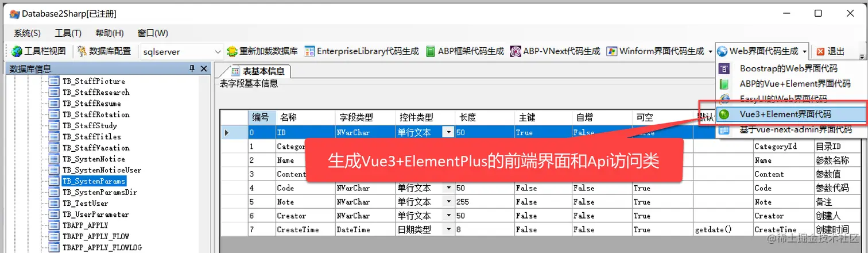Select TBAPP_APPLY_FLOWLOG table in tree
The height and width of the screenshot is (253, 868).
[x=102, y=248]
